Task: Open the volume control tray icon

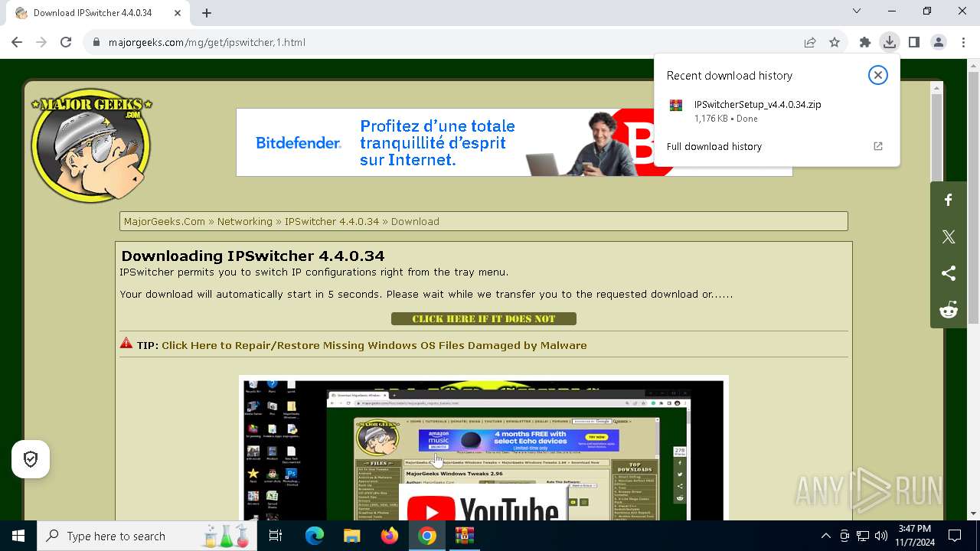Action: [881, 536]
